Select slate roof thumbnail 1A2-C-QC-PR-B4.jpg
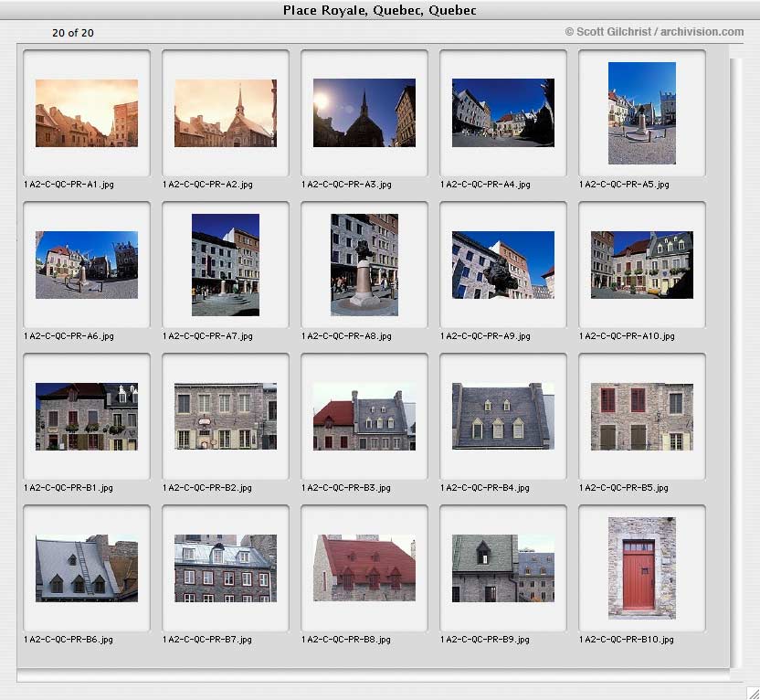Screen dimensions: 760x700 point(503,417)
